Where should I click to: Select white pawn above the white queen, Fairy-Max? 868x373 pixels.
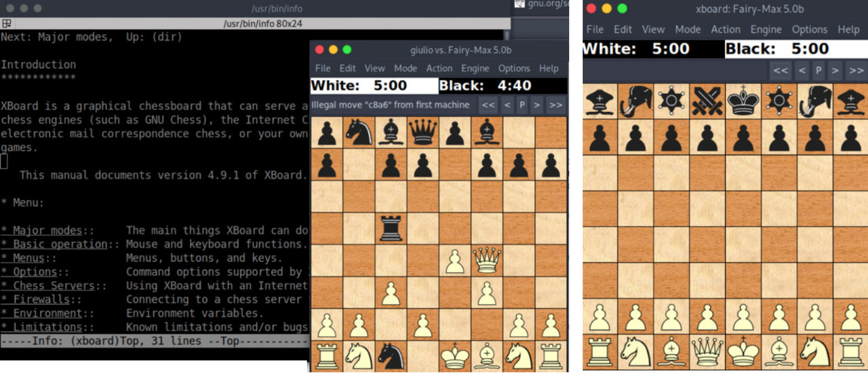(707, 317)
